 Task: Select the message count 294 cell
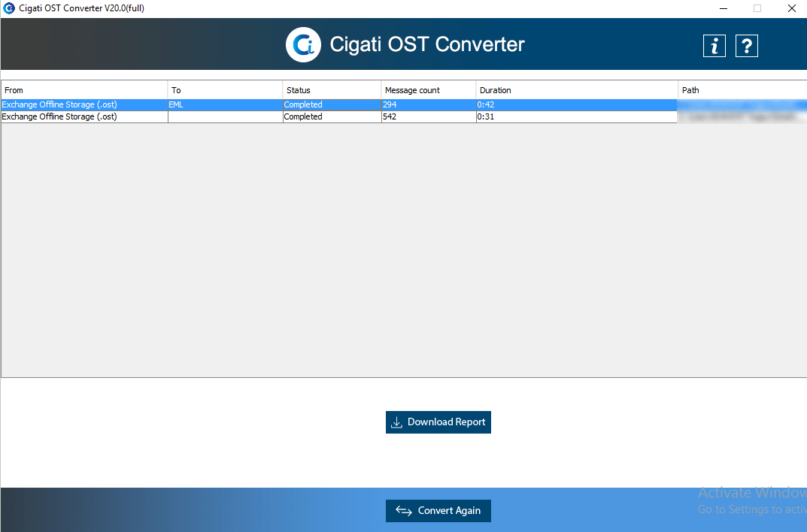click(x=429, y=105)
